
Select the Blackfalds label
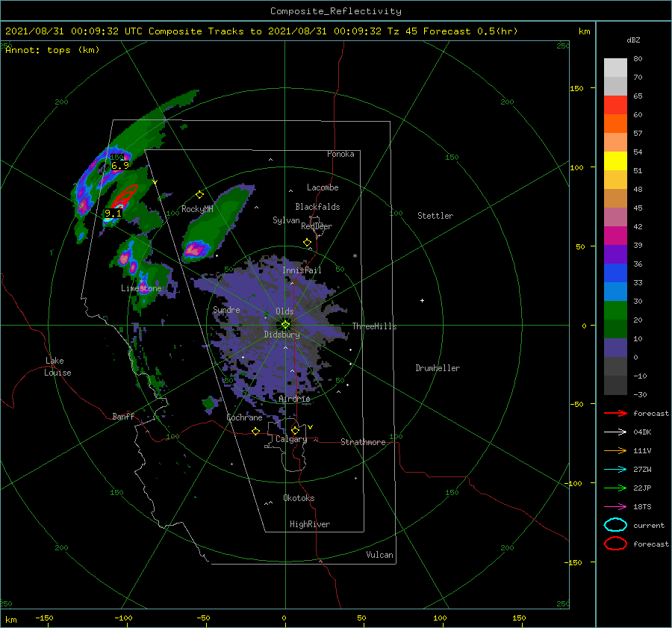317,207
